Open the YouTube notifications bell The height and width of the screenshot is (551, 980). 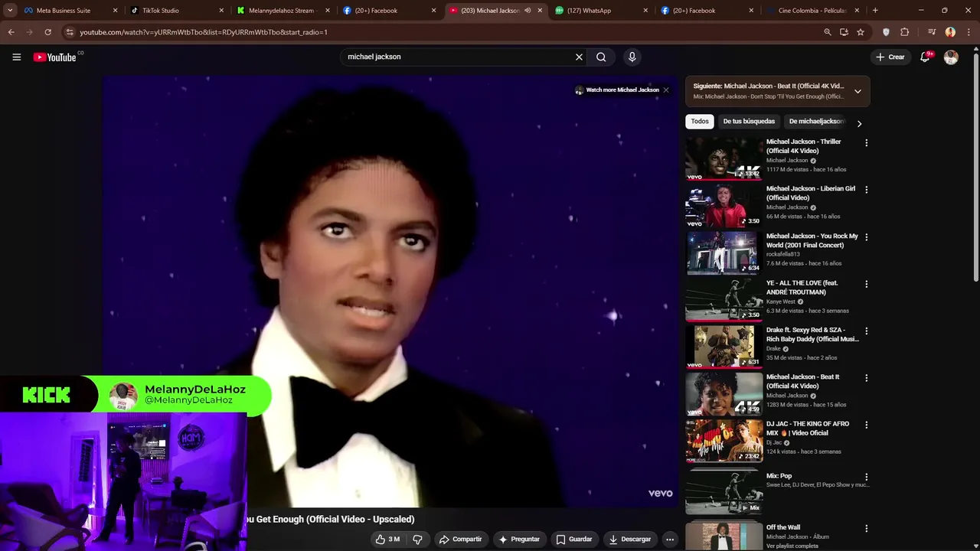pos(925,57)
